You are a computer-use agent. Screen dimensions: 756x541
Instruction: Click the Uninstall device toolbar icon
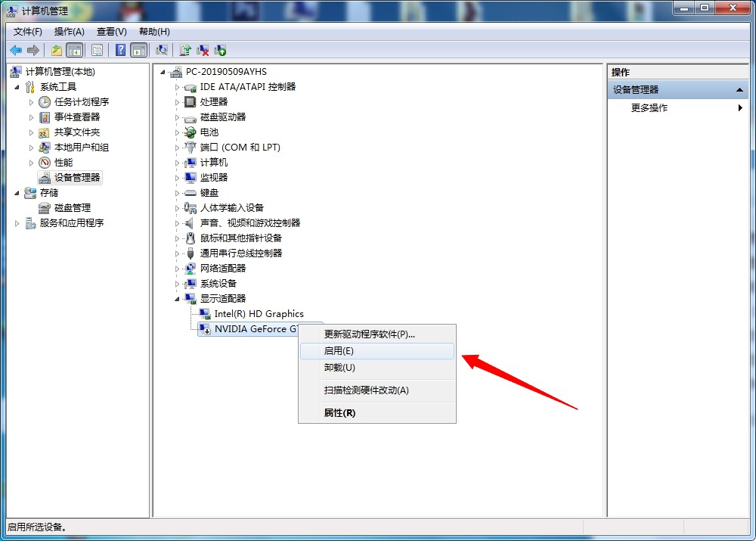pos(203,50)
